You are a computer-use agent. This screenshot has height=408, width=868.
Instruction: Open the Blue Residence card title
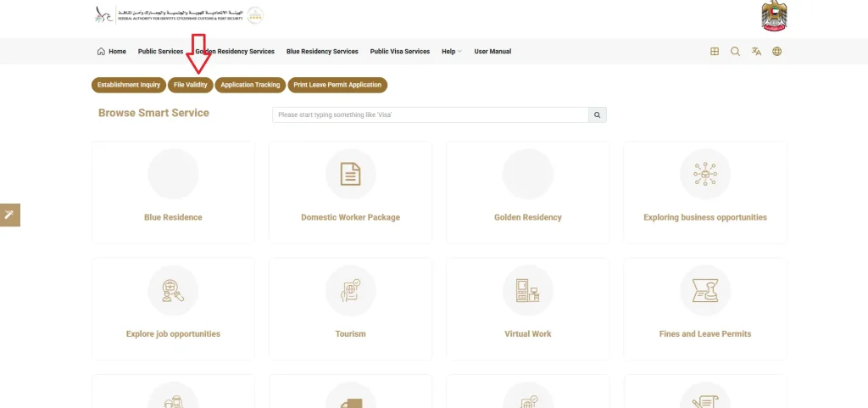pyautogui.click(x=173, y=217)
